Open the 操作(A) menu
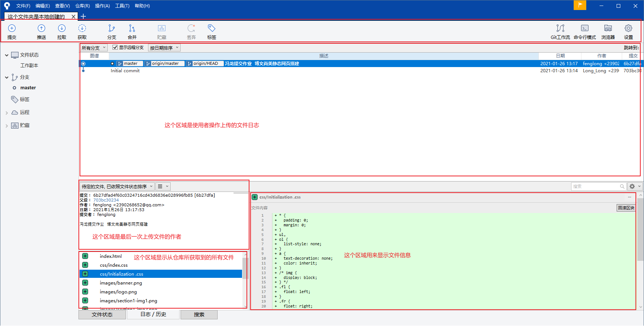Image resolution: width=644 pixels, height=326 pixels. [x=103, y=6]
